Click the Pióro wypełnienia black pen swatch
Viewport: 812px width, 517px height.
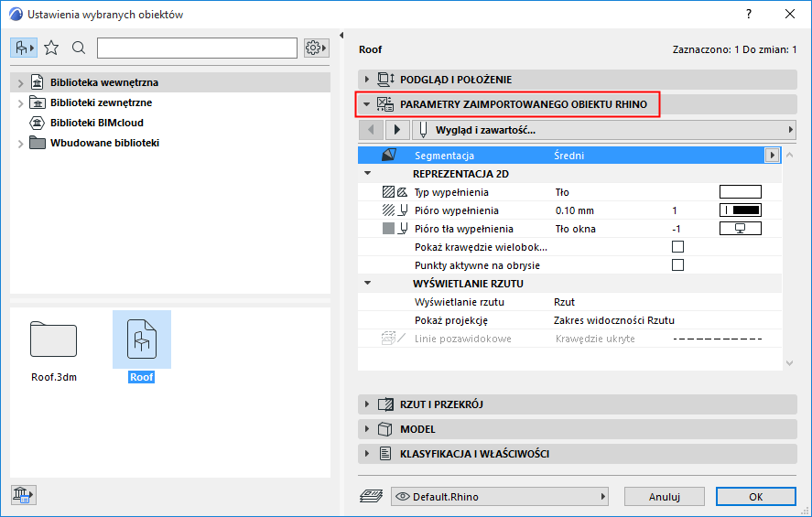click(x=741, y=210)
